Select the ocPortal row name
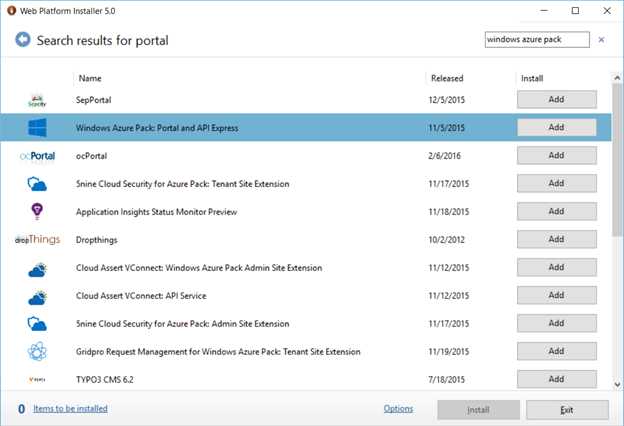 (x=92, y=156)
